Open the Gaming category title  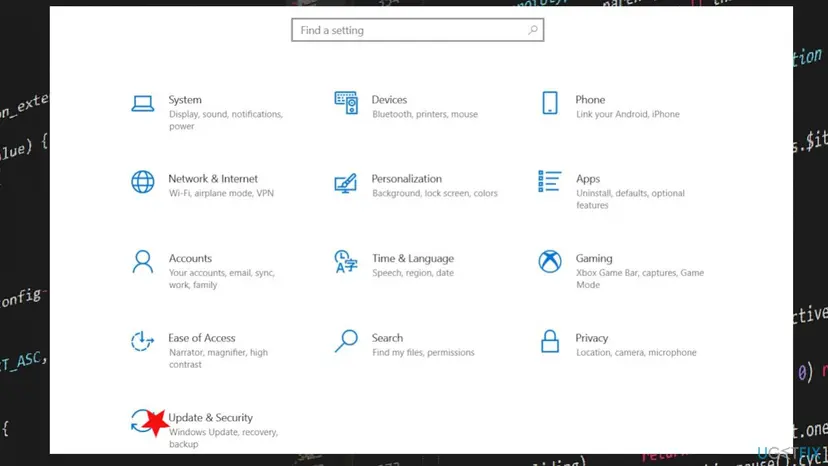[594, 258]
